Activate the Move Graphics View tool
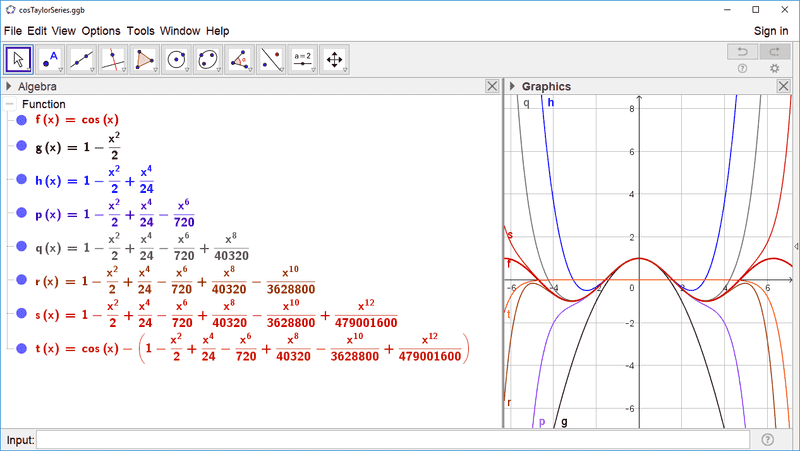This screenshot has height=451, width=800. (335, 59)
